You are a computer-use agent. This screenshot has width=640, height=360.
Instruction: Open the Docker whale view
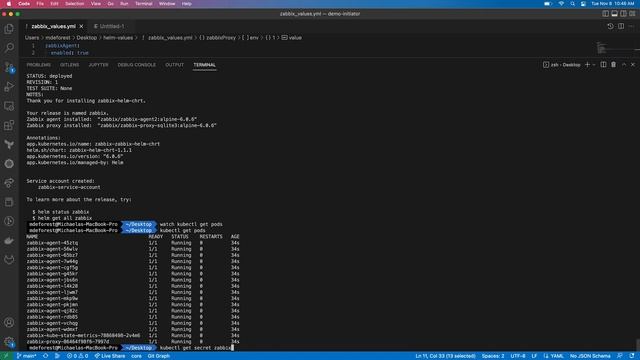point(9,240)
